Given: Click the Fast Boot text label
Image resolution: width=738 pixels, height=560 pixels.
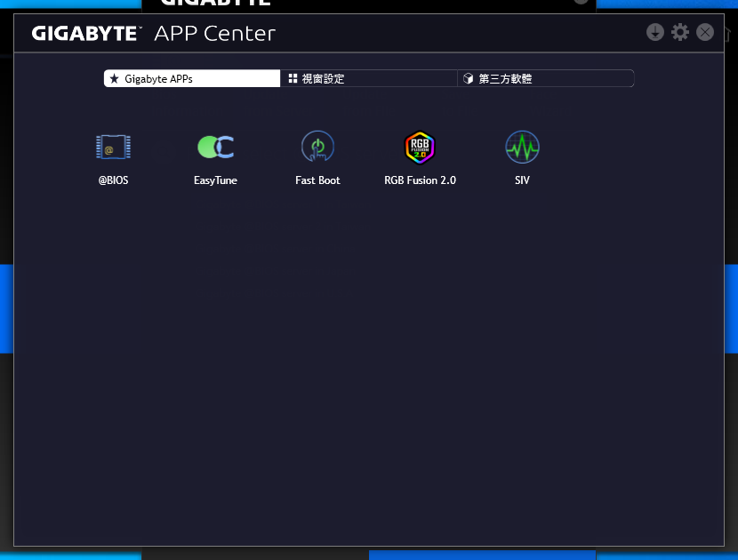Looking at the screenshot, I should (317, 180).
